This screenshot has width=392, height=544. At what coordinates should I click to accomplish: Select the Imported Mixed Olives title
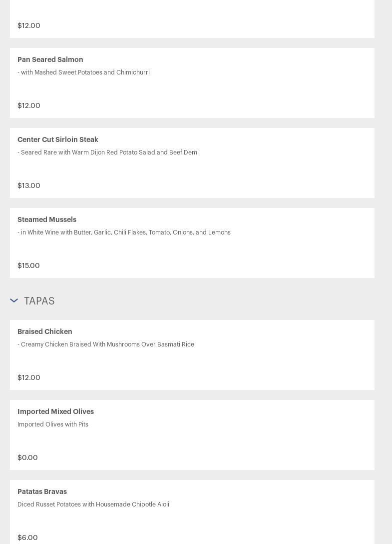click(x=55, y=411)
